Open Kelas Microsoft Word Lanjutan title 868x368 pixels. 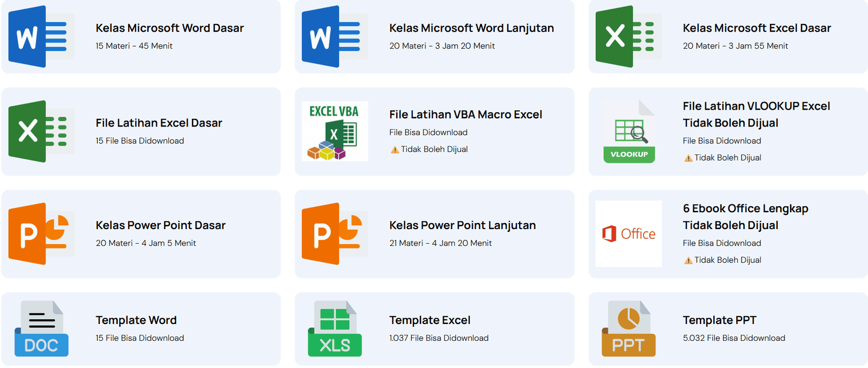click(471, 28)
